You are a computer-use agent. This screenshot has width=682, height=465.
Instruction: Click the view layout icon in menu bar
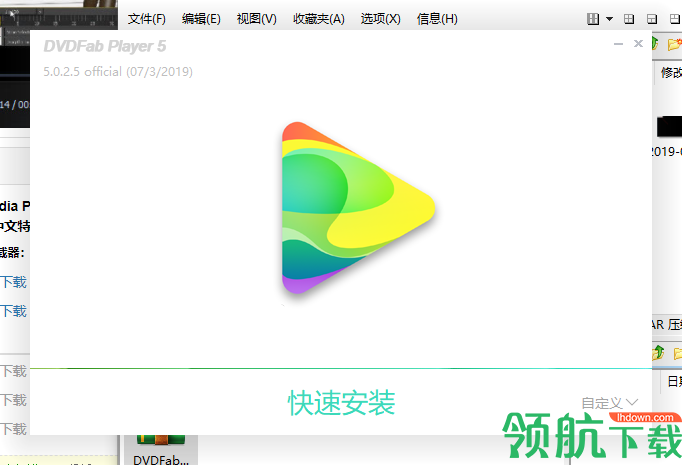coord(593,19)
